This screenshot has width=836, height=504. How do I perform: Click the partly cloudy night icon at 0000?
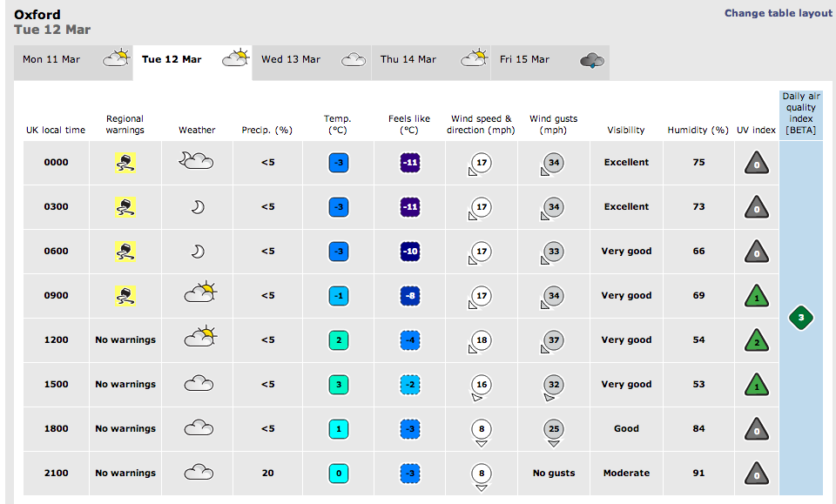pyautogui.click(x=197, y=162)
